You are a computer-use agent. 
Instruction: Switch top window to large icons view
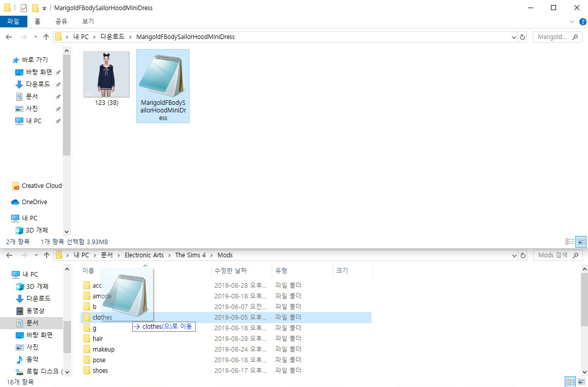[581, 242]
